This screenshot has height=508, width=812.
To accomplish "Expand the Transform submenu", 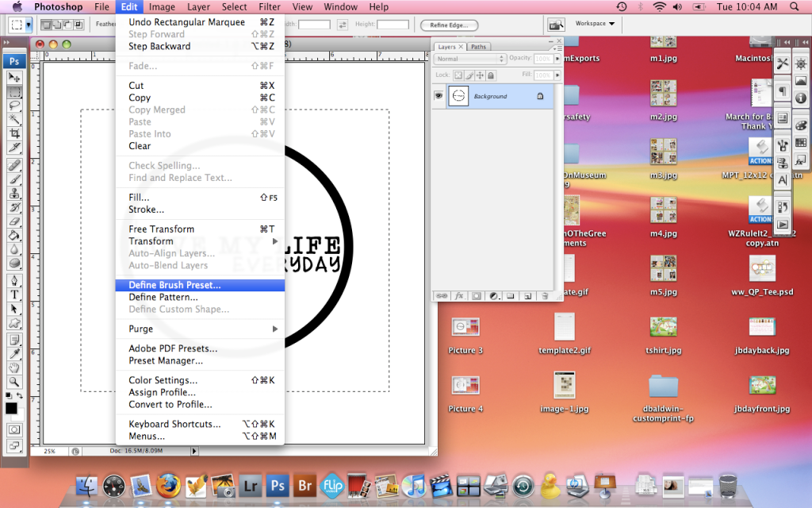I will coord(200,241).
